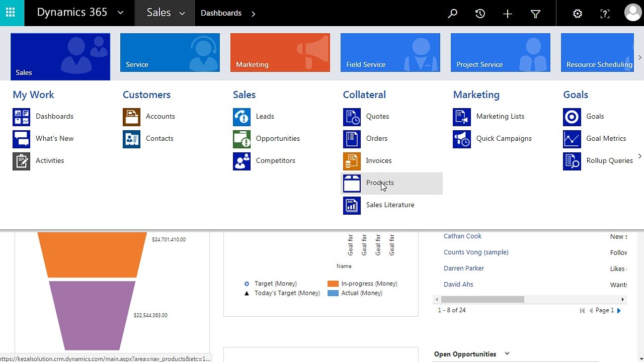Click the orange In-progress (Money) legend swatch
Image resolution: width=644 pixels, height=362 pixels.
(333, 284)
